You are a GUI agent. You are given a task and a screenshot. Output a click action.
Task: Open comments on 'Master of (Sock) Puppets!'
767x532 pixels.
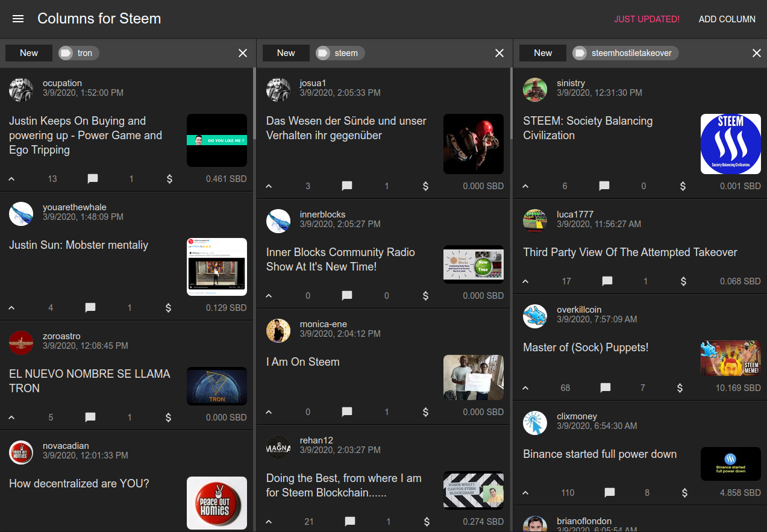(606, 387)
